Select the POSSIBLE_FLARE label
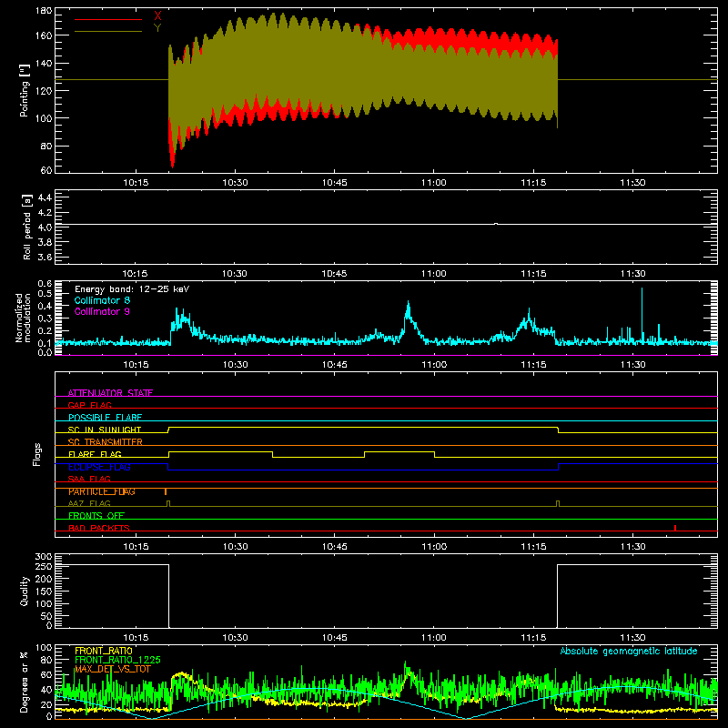728x728 pixels. pos(105,418)
